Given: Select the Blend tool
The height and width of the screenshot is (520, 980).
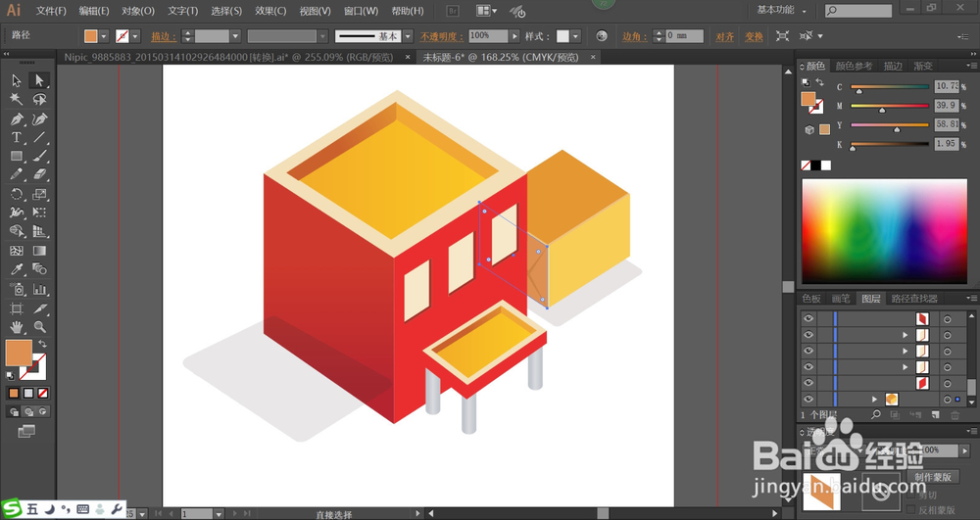Looking at the screenshot, I should (39, 269).
